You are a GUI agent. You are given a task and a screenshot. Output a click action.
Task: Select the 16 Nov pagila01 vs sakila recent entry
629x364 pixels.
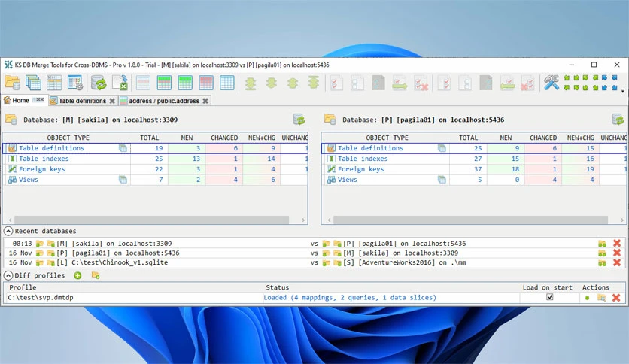pyautogui.click(x=314, y=253)
